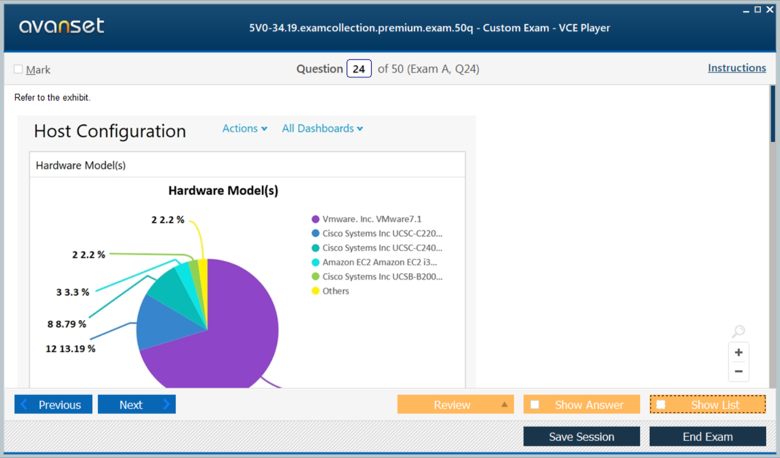The height and width of the screenshot is (458, 780).
Task: Click the yellow Others legend swatch
Action: click(x=315, y=291)
